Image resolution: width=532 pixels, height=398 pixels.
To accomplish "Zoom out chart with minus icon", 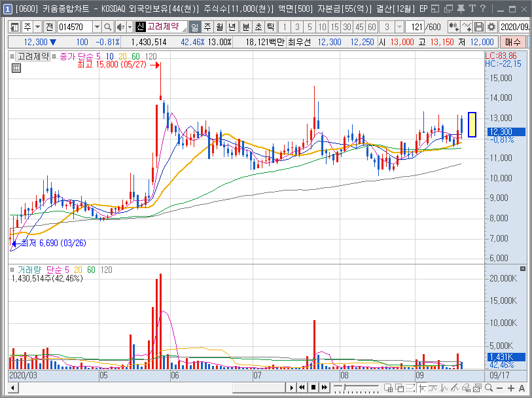I will click(499, 388).
